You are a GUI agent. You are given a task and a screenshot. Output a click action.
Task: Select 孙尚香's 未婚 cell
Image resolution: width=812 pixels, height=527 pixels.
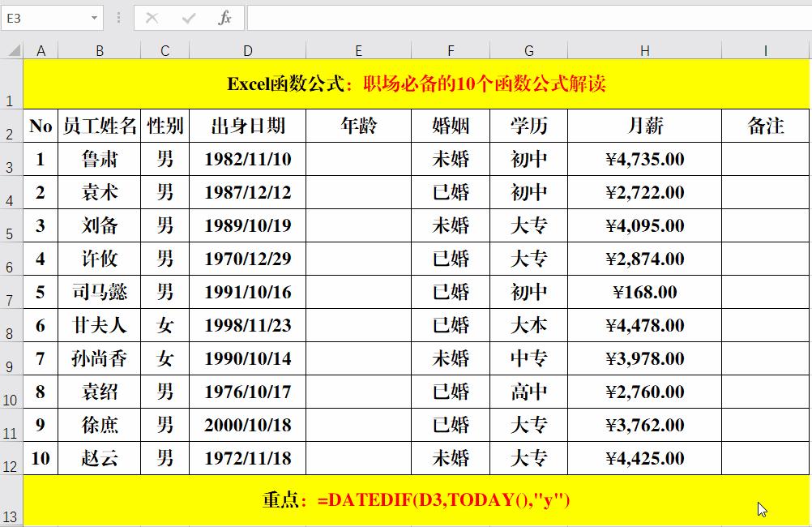point(451,358)
